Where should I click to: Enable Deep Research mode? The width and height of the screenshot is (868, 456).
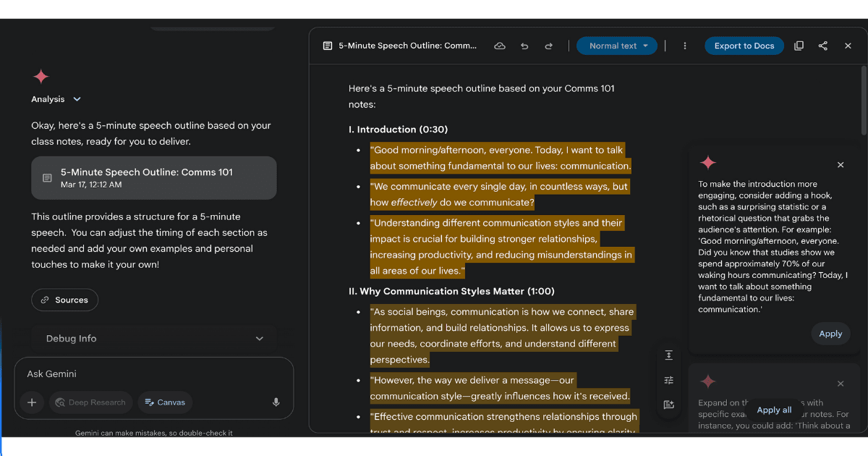(90, 402)
